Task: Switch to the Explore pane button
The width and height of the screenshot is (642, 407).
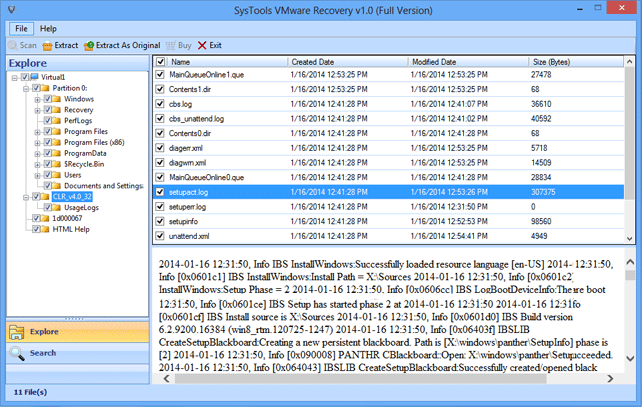Action: (78, 332)
